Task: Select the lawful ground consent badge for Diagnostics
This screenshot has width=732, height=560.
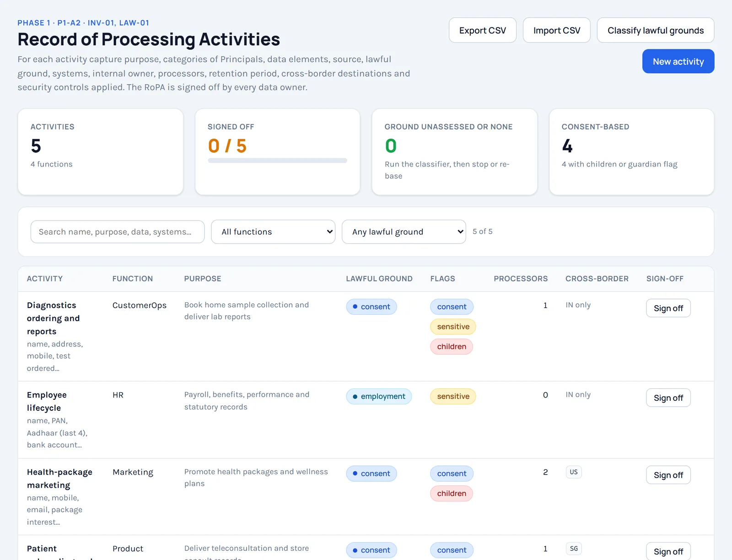Action: (x=371, y=307)
